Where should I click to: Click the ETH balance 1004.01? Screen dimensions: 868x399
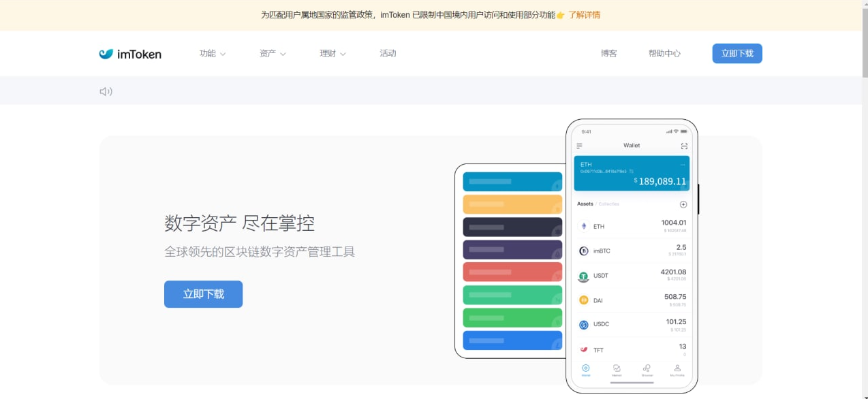pos(673,223)
